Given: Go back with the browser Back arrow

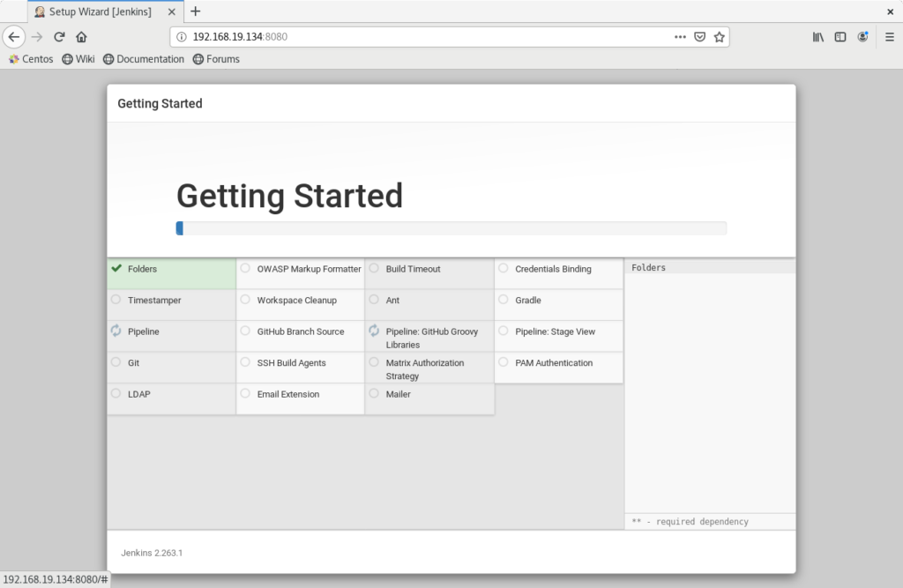Looking at the screenshot, I should 14,37.
